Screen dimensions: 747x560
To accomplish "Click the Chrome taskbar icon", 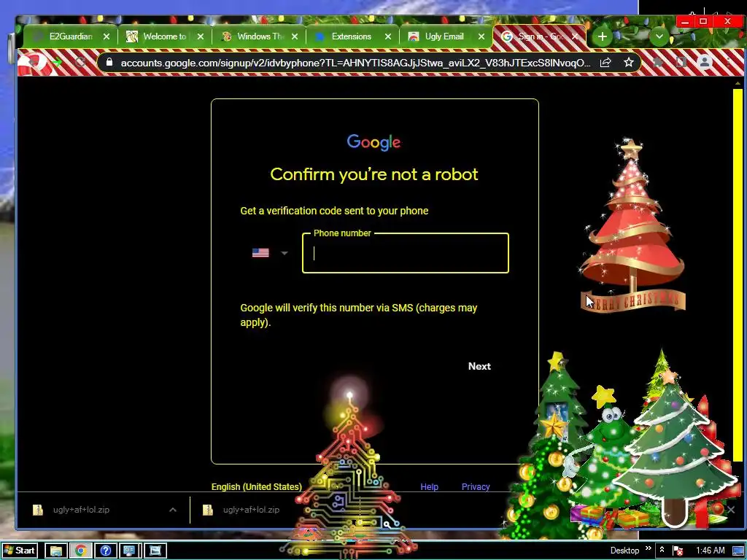I will (80, 551).
